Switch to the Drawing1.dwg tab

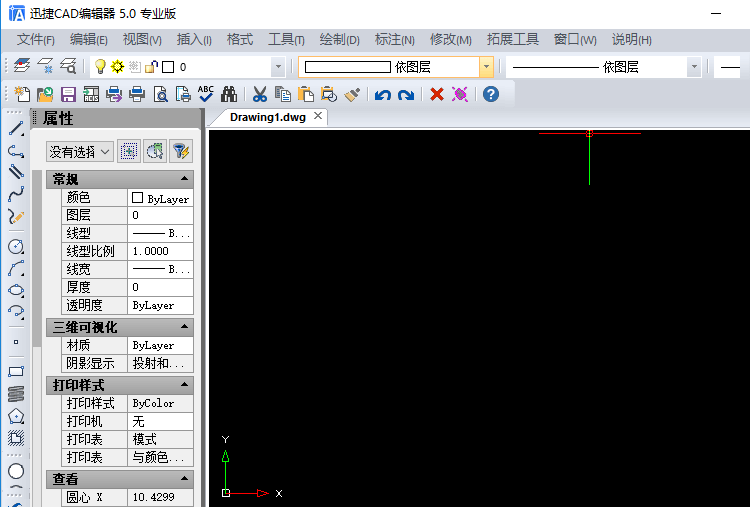coord(267,116)
